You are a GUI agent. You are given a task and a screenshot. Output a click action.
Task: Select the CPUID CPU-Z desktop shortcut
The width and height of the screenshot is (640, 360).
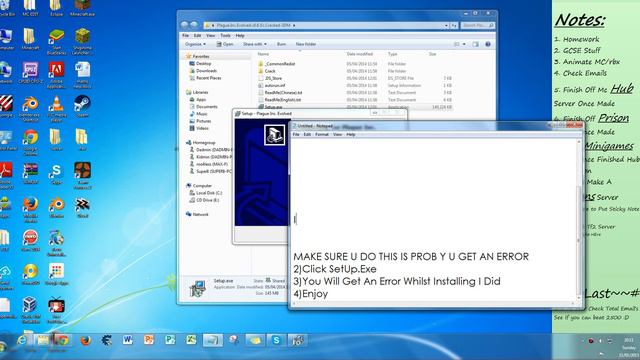30,73
